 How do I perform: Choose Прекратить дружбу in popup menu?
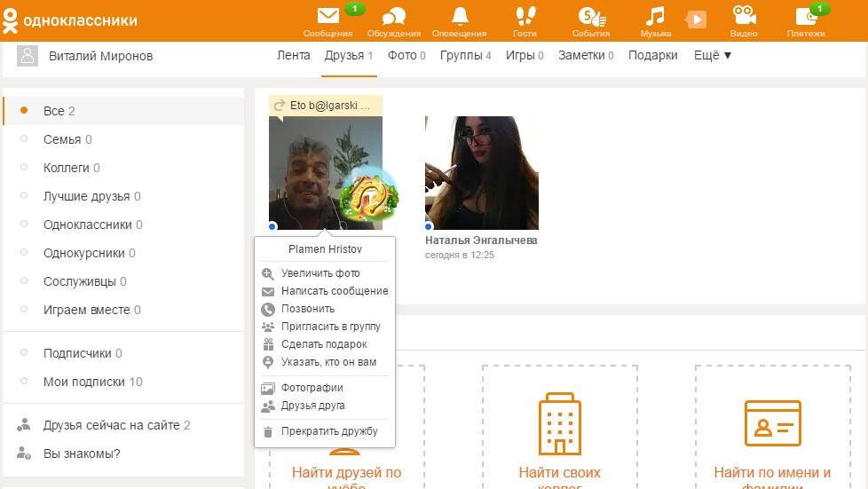pyautogui.click(x=329, y=431)
